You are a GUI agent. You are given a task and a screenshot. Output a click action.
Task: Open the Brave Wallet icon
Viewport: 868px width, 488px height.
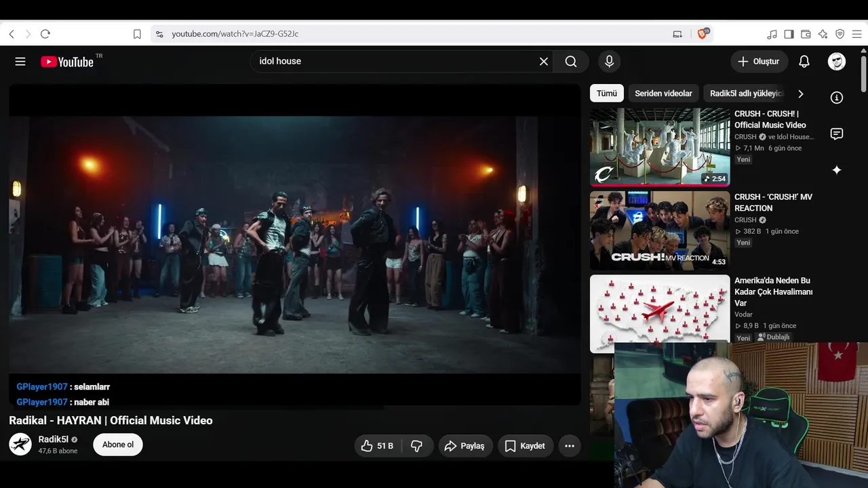pos(806,34)
